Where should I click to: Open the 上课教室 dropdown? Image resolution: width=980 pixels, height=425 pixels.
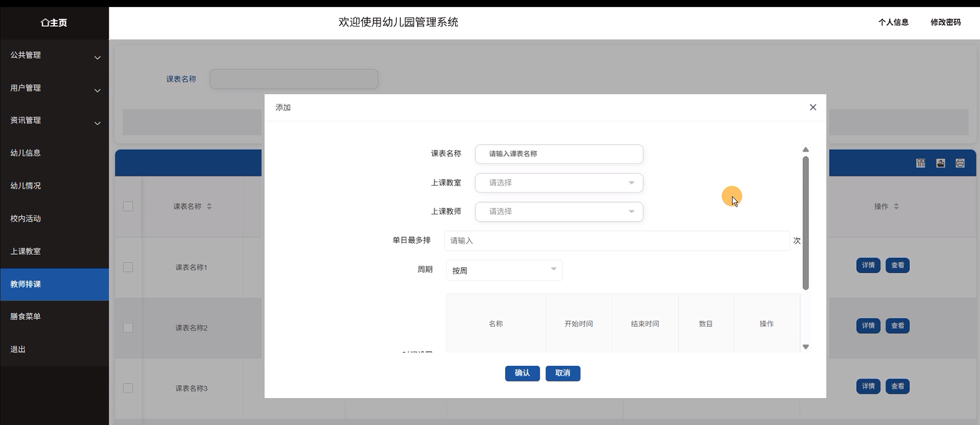coord(559,183)
